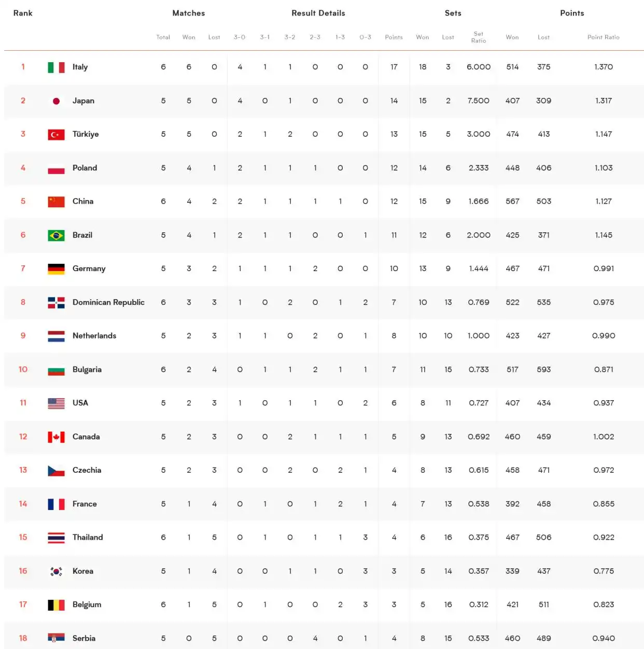
Task: Open the Germany team link
Action: point(89,269)
